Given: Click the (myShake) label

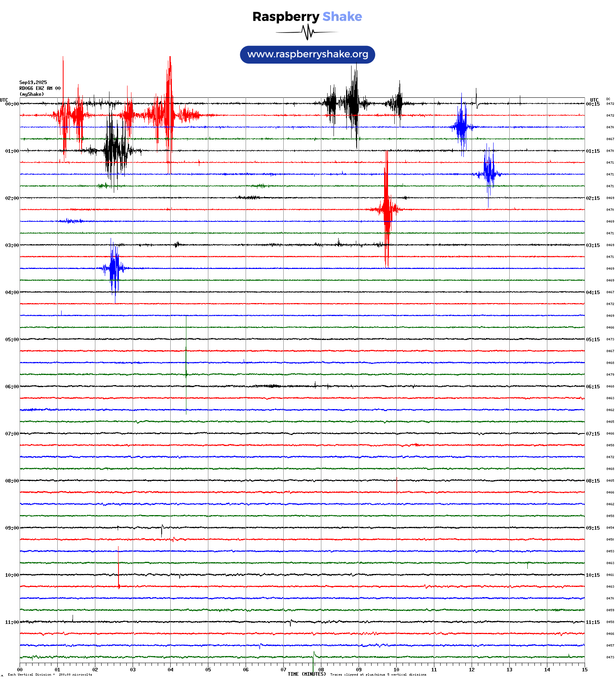Looking at the screenshot, I should [x=31, y=94].
